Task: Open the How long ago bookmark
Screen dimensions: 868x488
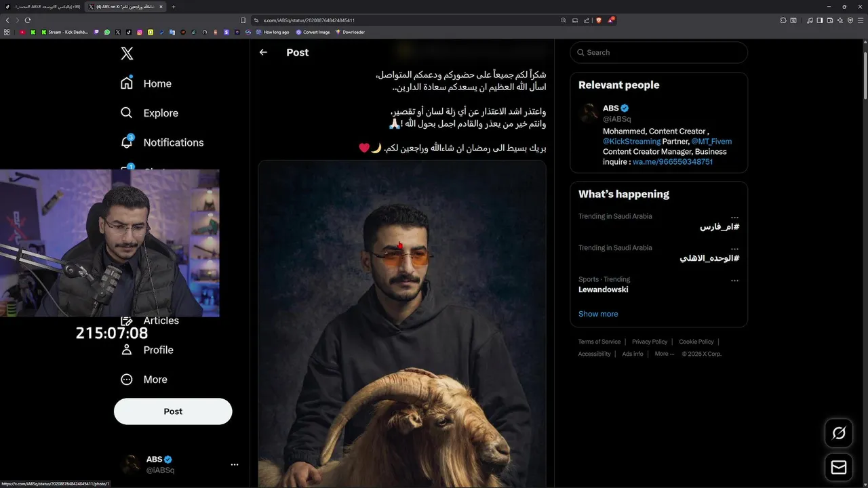Action: 273,32
